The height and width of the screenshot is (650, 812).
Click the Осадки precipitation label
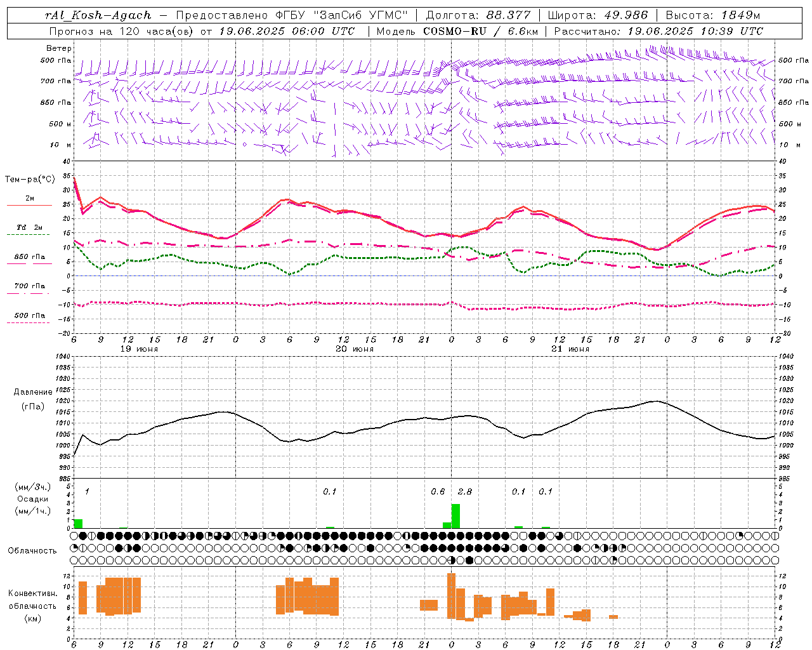pyautogui.click(x=33, y=499)
